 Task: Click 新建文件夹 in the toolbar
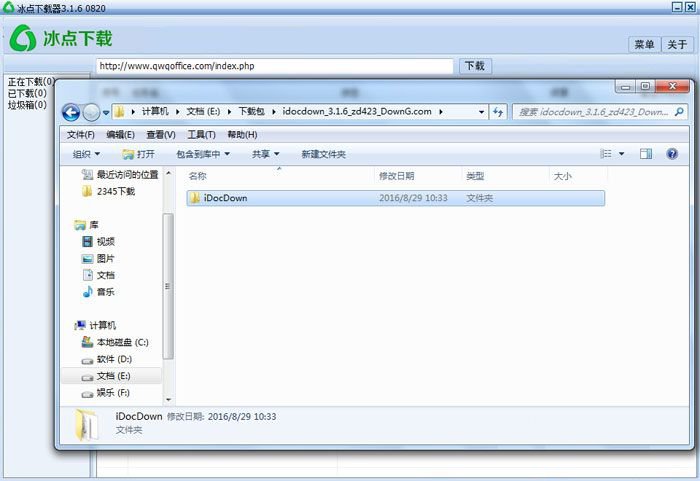323,154
